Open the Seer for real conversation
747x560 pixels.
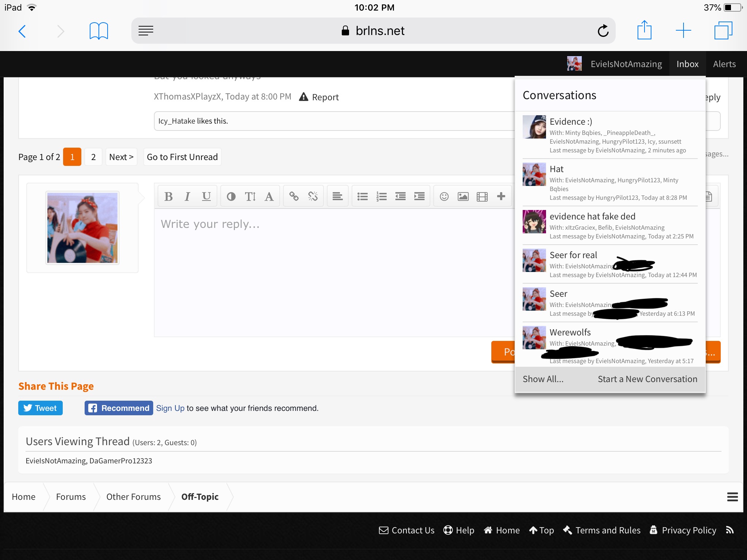[x=573, y=255]
